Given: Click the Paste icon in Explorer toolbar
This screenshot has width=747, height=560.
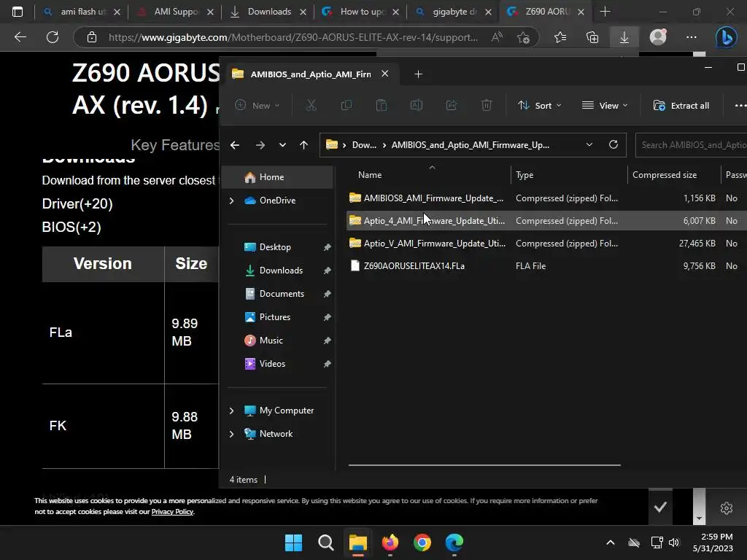Looking at the screenshot, I should coord(381,105).
